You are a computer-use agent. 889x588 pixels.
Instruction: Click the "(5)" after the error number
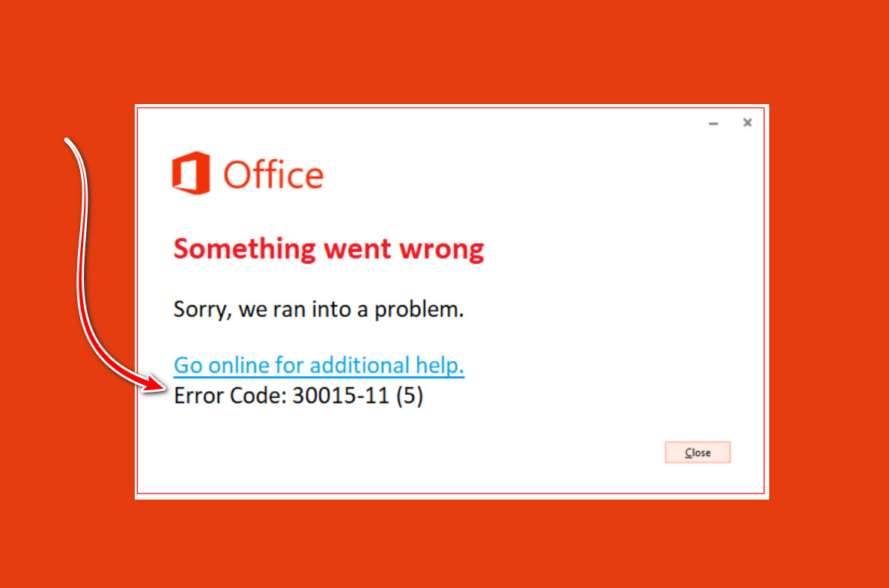pos(410,395)
